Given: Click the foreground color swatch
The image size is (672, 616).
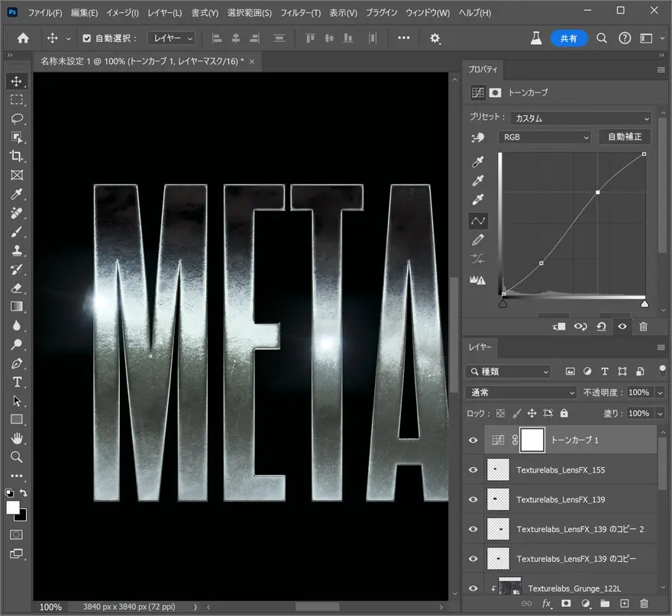Looking at the screenshot, I should pyautogui.click(x=13, y=508).
